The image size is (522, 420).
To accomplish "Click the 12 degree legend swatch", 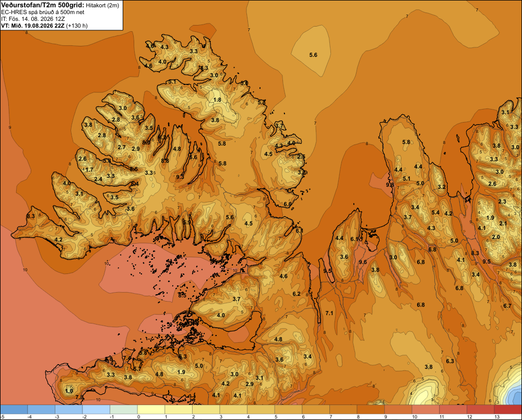I will click(481, 410).
